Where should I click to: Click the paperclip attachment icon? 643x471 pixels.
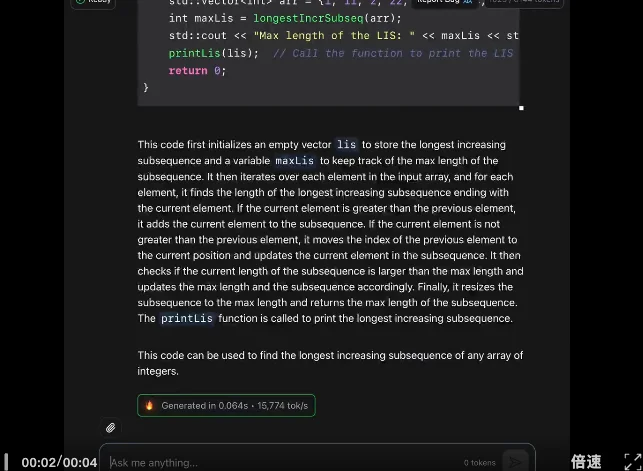pyautogui.click(x=111, y=427)
